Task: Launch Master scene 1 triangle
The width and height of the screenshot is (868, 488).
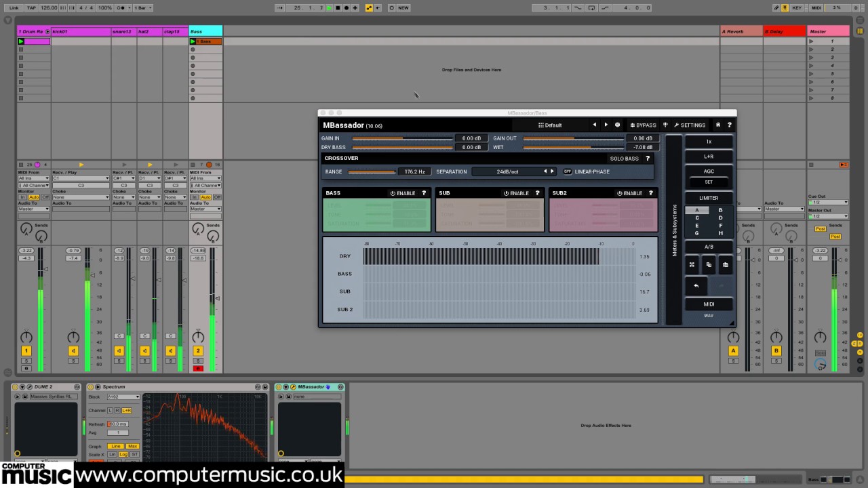Action: coord(811,41)
